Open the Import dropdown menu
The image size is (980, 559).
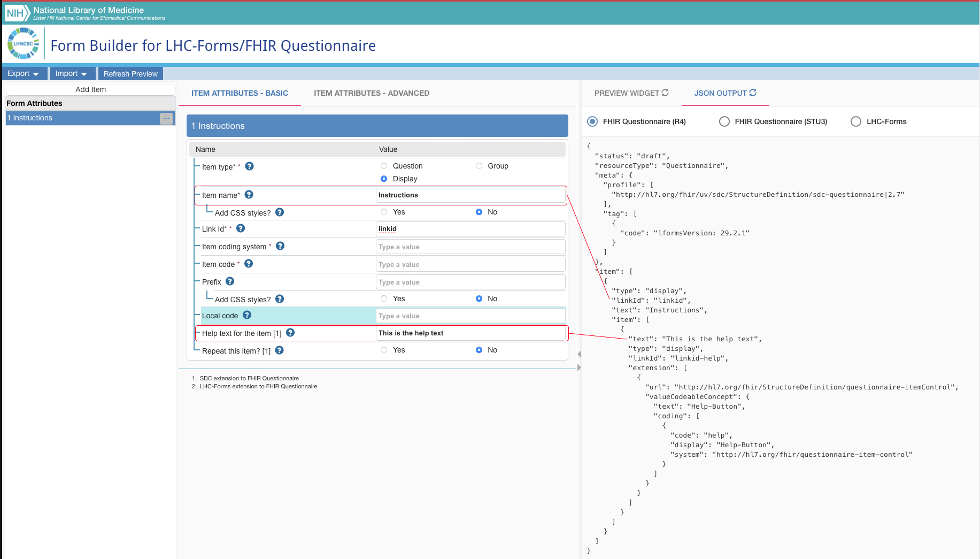[x=72, y=74]
